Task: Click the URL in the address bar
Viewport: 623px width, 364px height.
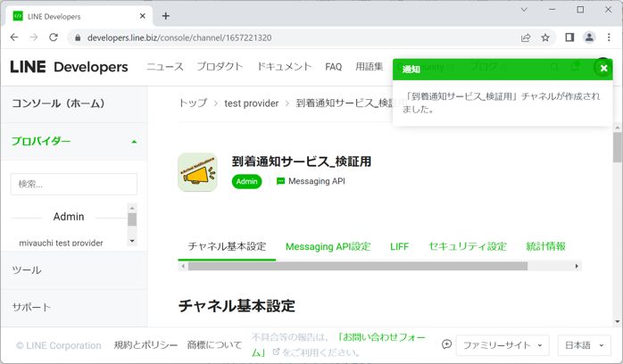Action: [x=179, y=37]
